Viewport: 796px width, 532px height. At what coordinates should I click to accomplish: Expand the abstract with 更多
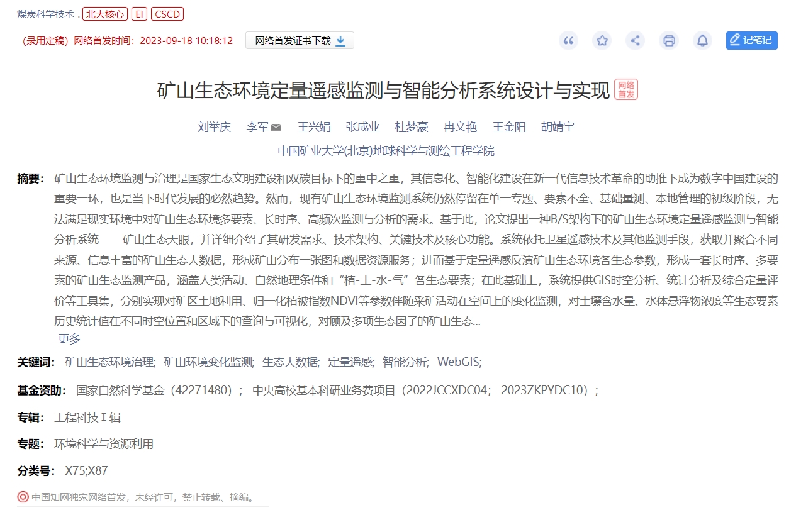pyautogui.click(x=69, y=339)
